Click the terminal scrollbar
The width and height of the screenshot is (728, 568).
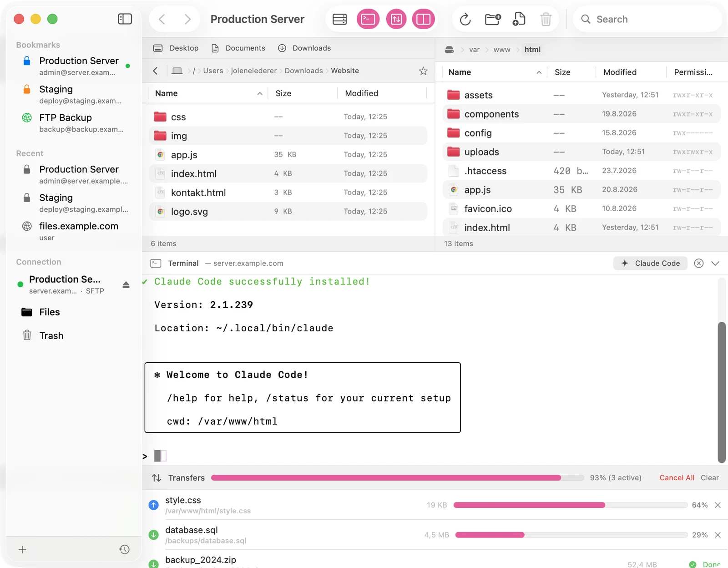click(722, 392)
